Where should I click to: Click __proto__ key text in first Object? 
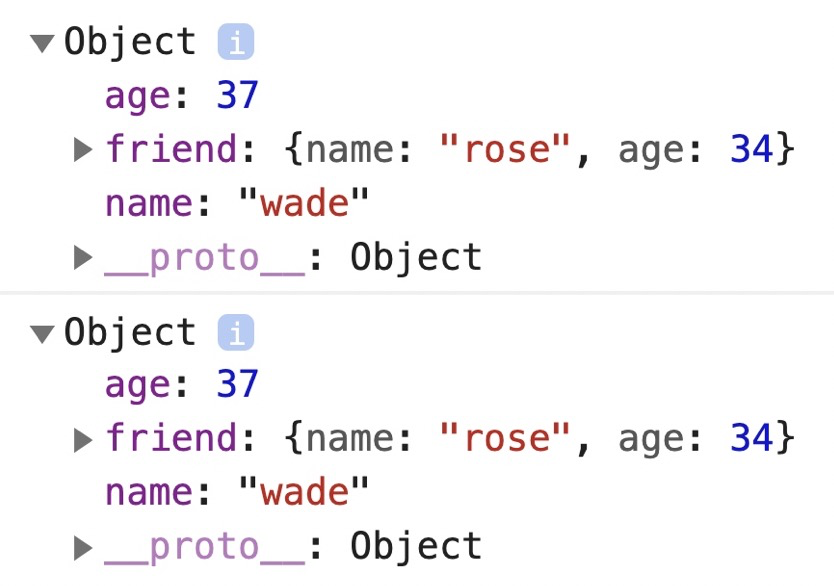[x=205, y=260]
